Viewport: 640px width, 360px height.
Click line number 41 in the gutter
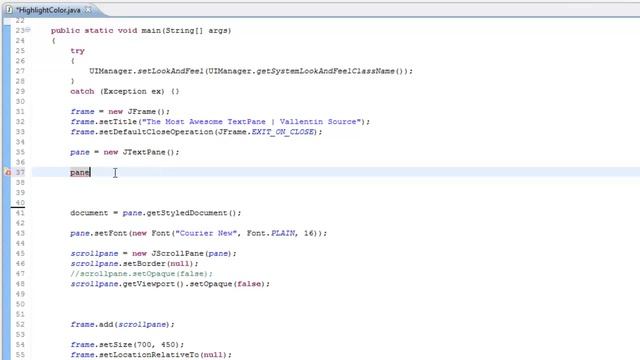[20, 213]
